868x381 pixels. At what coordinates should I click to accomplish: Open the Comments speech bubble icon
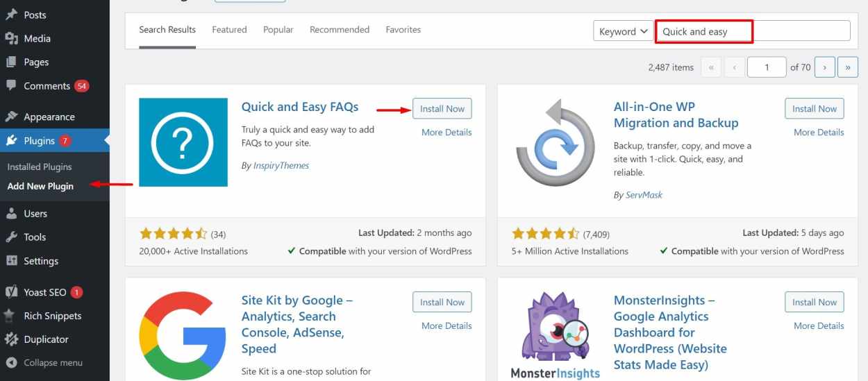[x=11, y=85]
